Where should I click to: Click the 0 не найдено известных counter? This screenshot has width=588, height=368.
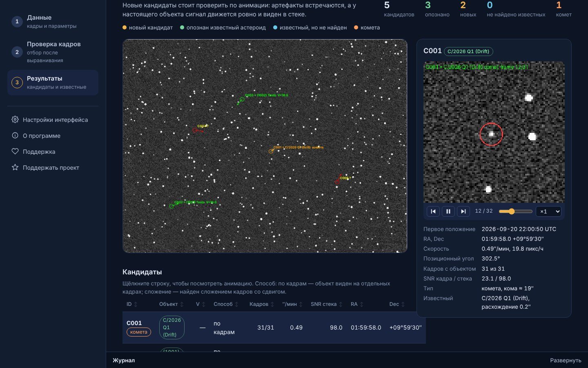pos(516,9)
